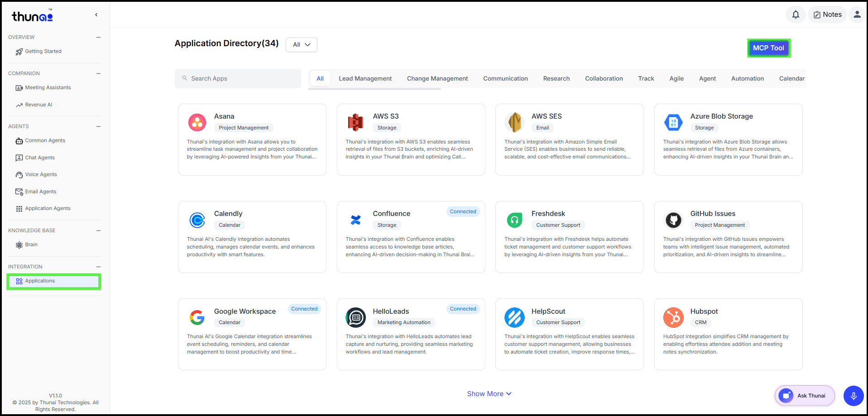This screenshot has height=416, width=868.
Task: Click the Hubspot app logo
Action: tap(673, 317)
